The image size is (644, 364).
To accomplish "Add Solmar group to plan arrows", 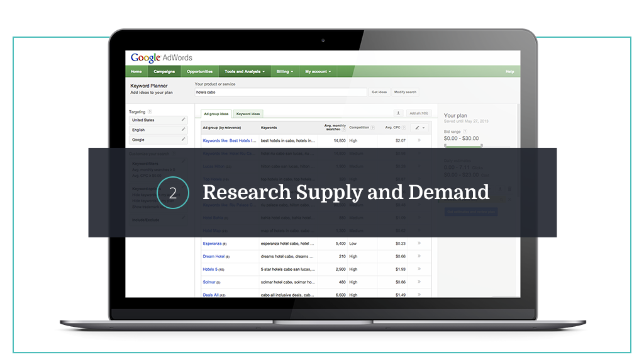I will [419, 282].
